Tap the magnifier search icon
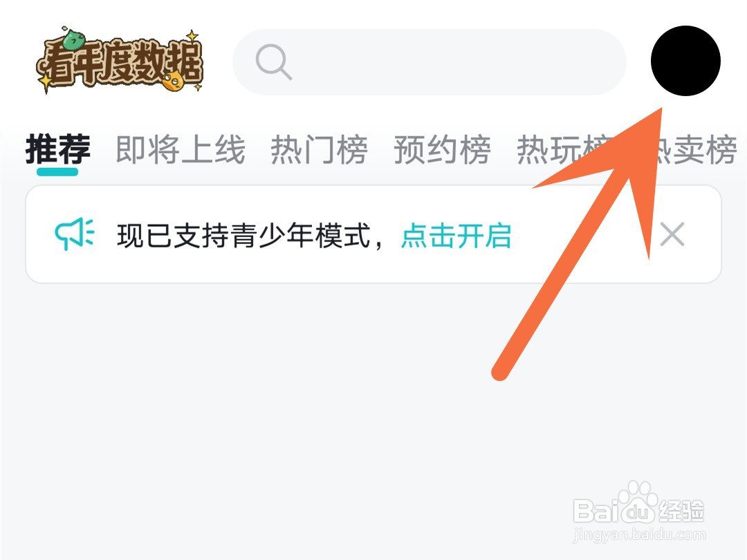 273,62
